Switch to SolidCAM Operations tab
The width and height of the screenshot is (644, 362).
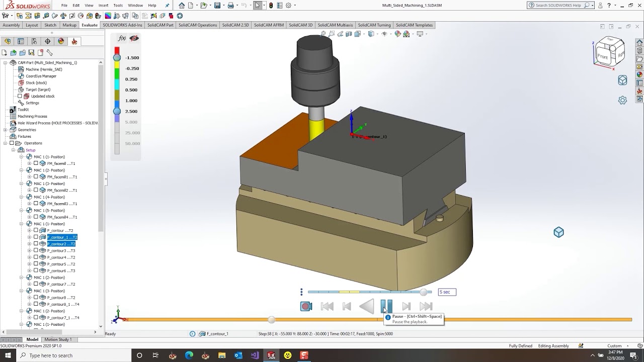coord(197,25)
